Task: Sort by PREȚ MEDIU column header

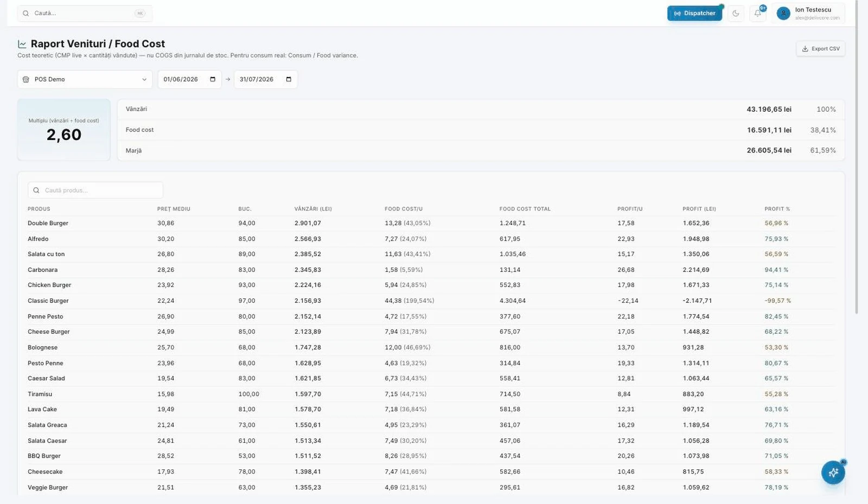Action: tap(174, 209)
